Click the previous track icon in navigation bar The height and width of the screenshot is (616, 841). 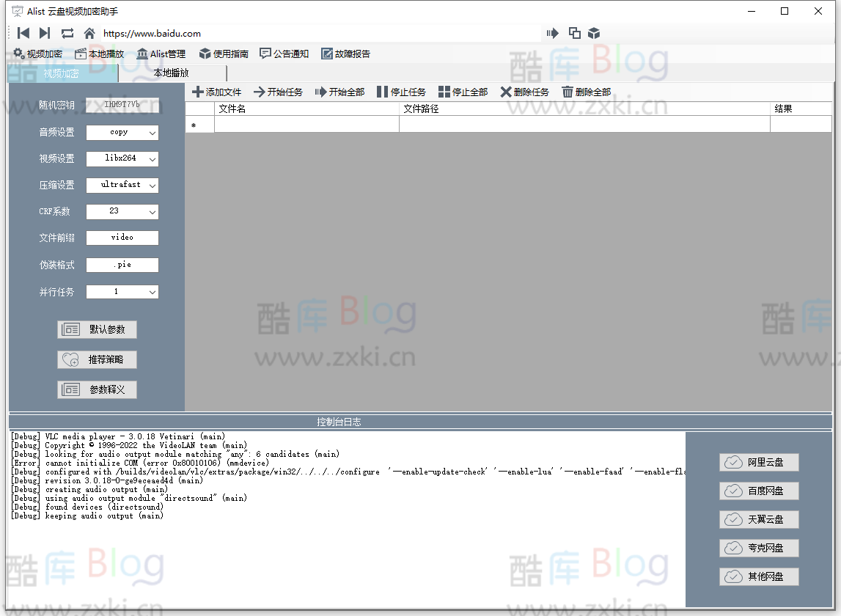coord(23,33)
